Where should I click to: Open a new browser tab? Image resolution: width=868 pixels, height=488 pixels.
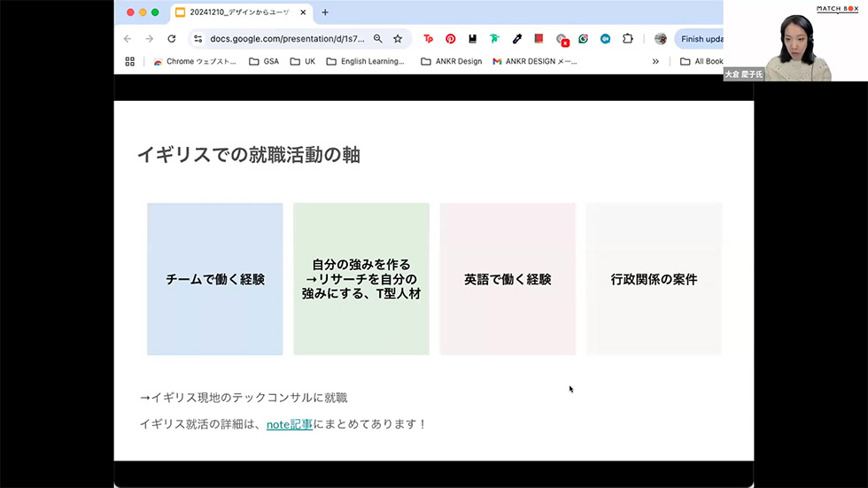pyautogui.click(x=325, y=12)
